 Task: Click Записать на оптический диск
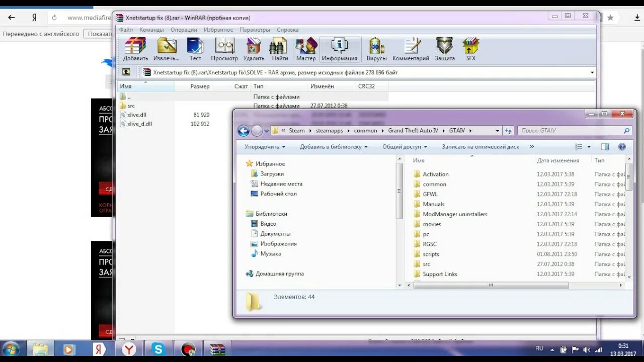click(x=480, y=147)
